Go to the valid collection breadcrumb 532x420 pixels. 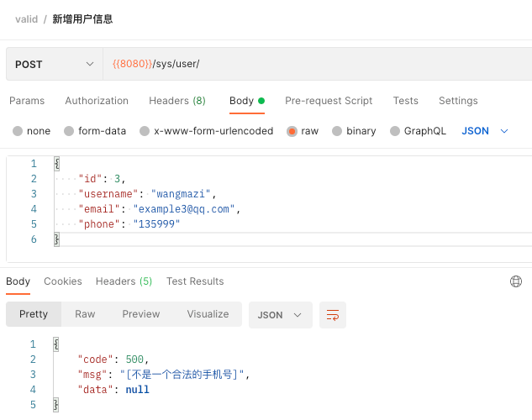click(x=26, y=19)
